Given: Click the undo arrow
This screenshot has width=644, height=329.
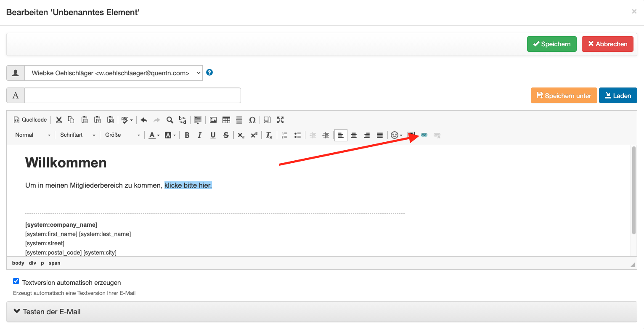Looking at the screenshot, I should pyautogui.click(x=144, y=120).
